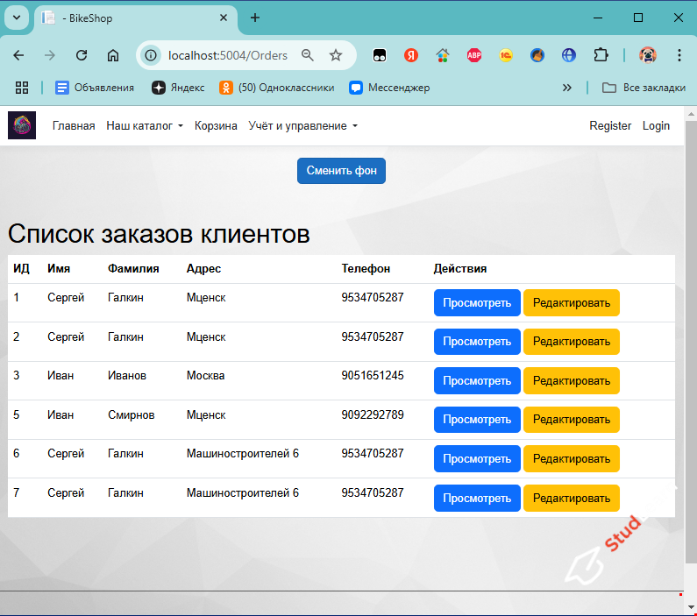Click the BikeShop logo in navbar

(x=22, y=125)
